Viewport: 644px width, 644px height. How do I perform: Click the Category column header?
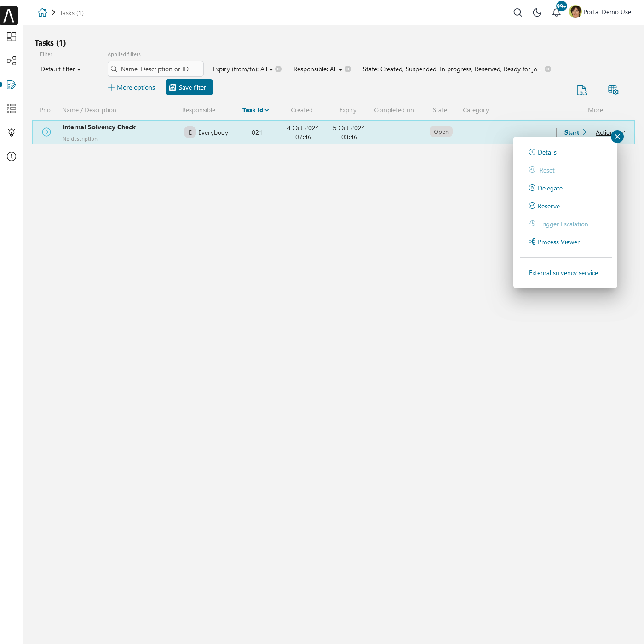[x=476, y=110]
